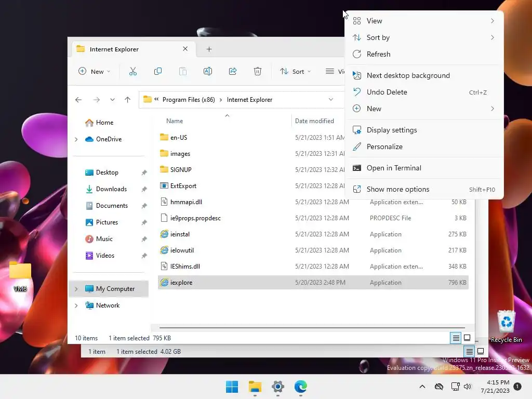The height and width of the screenshot is (399, 532).
Task: Open the address bar history dropdown
Action: click(331, 99)
